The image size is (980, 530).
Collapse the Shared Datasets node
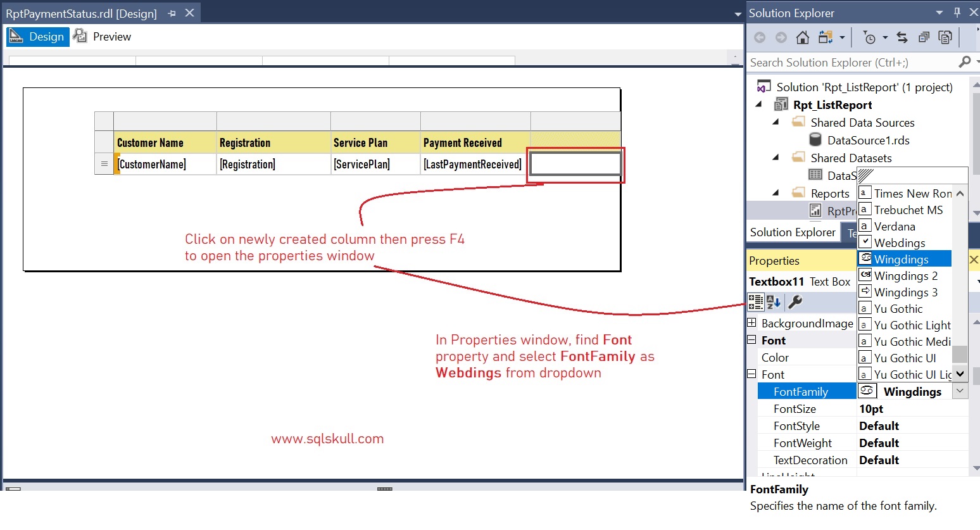click(x=774, y=158)
